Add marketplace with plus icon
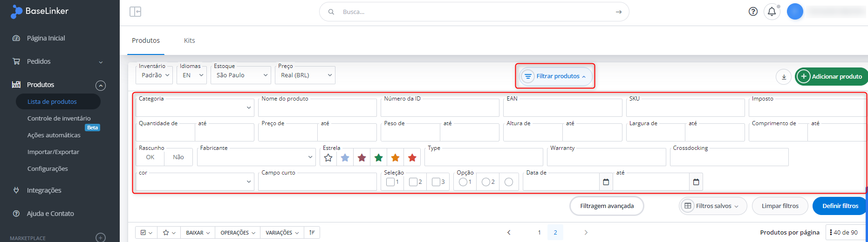Image resolution: width=868 pixels, height=242 pixels. click(x=101, y=237)
